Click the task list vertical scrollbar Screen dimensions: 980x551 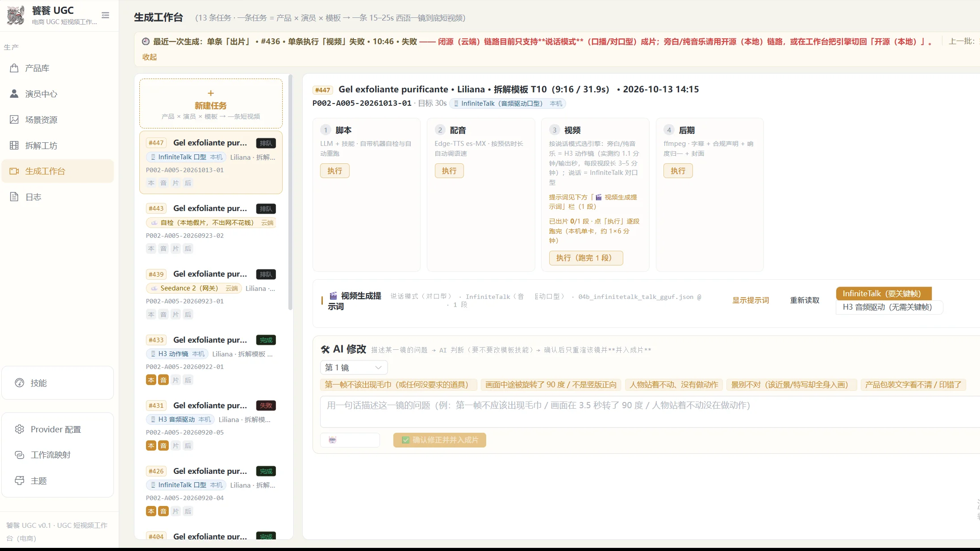(x=291, y=193)
